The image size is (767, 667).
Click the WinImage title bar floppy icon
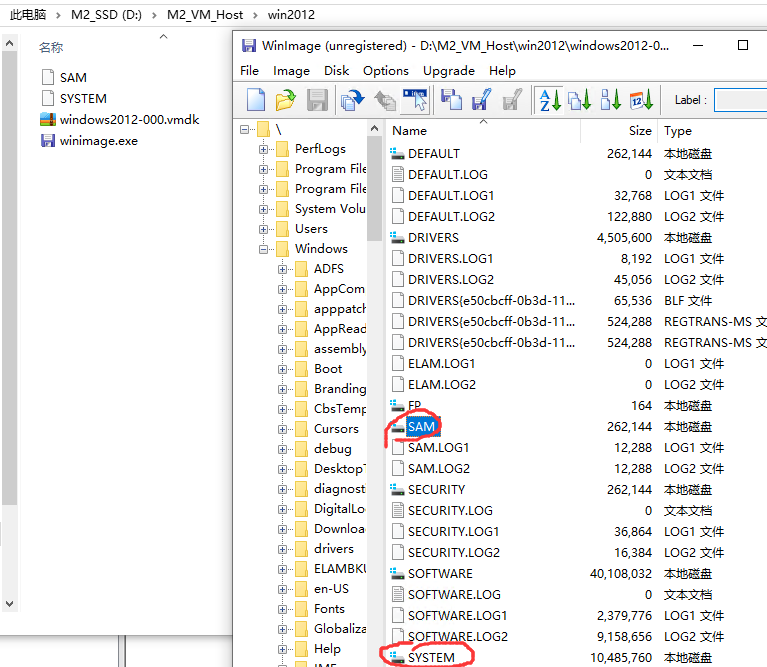(x=249, y=45)
